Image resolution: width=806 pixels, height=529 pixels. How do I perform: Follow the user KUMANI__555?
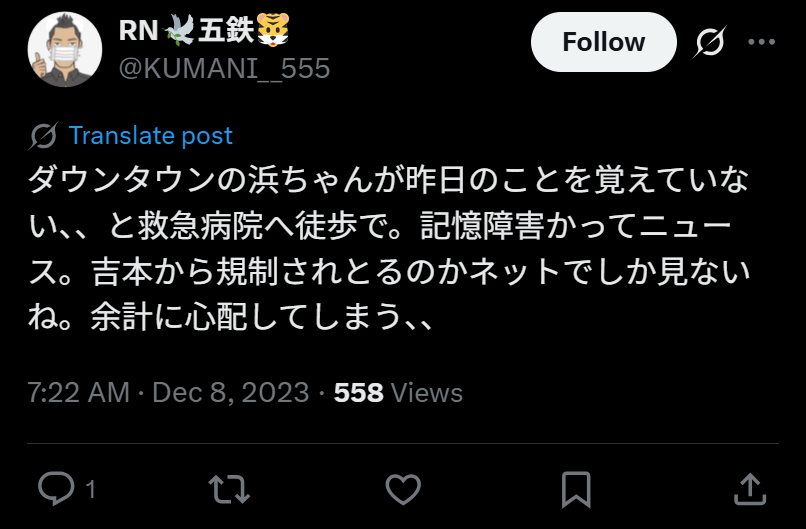tap(603, 42)
